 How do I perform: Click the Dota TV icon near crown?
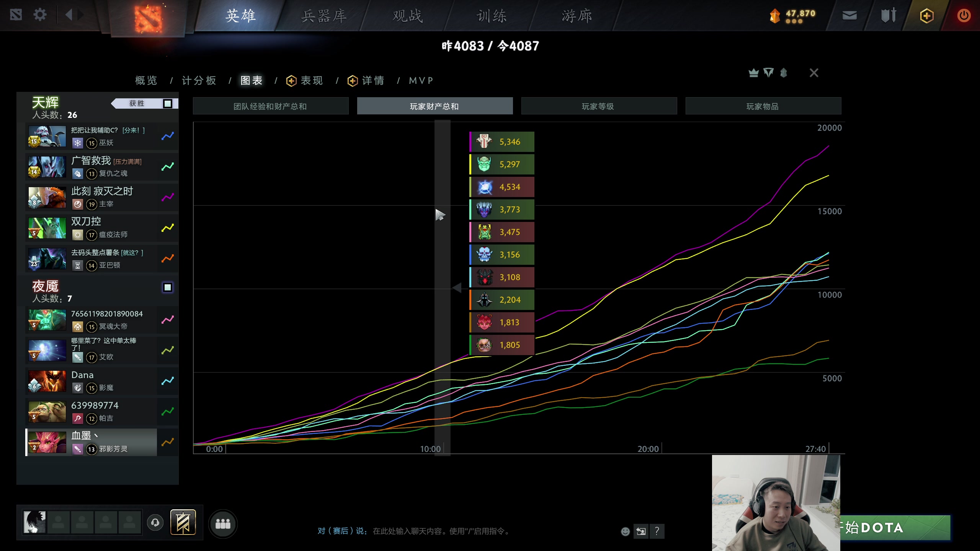coord(768,73)
